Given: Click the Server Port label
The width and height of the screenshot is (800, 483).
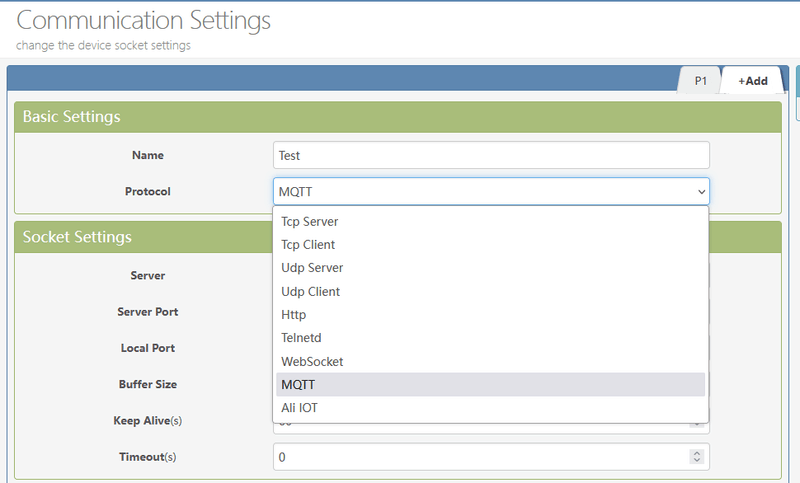Looking at the screenshot, I should pos(148,312).
